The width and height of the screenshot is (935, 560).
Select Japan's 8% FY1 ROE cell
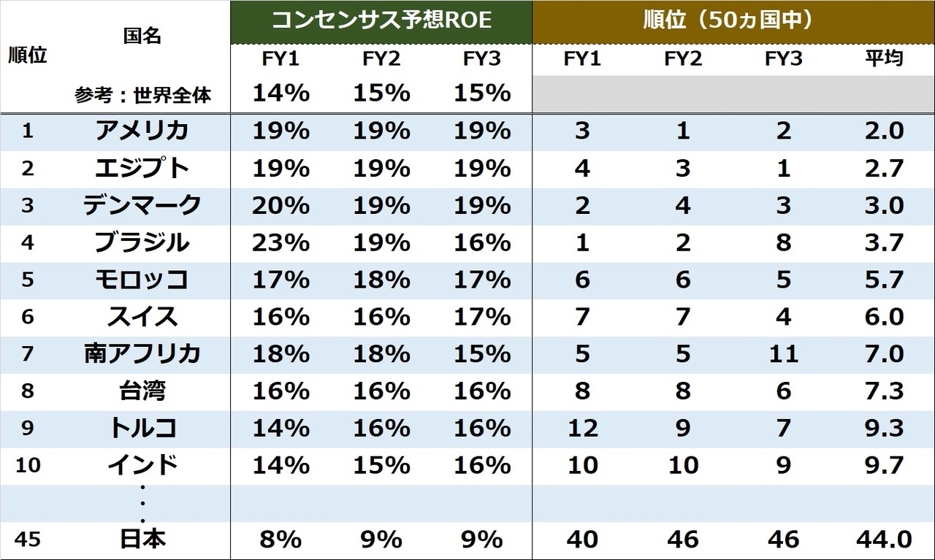(280, 540)
